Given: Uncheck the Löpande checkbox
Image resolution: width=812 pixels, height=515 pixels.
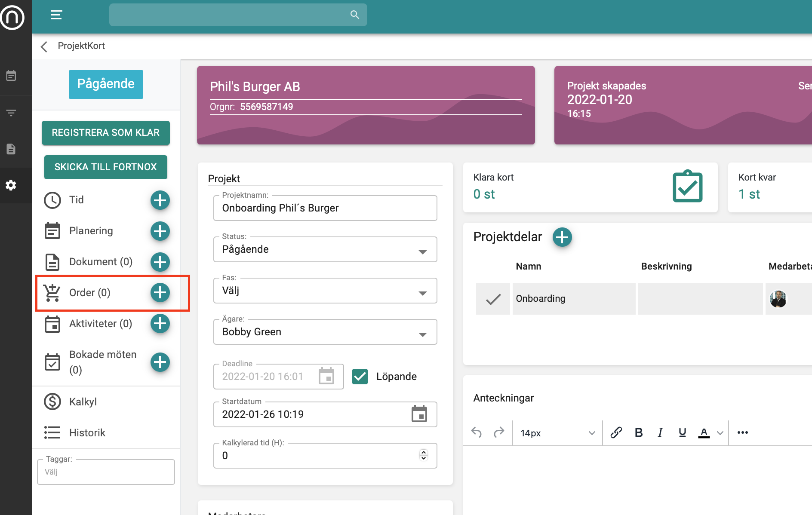Looking at the screenshot, I should [x=360, y=377].
